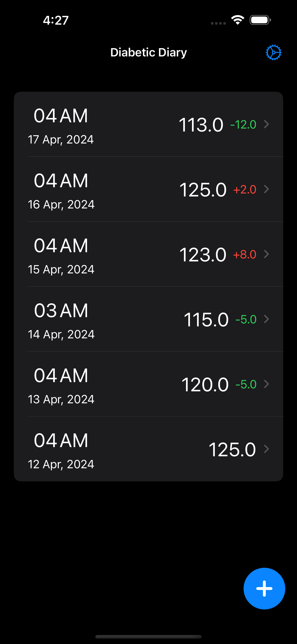297x644 pixels.
Task: Click the red +2.0 change indicator
Action: [x=245, y=190]
